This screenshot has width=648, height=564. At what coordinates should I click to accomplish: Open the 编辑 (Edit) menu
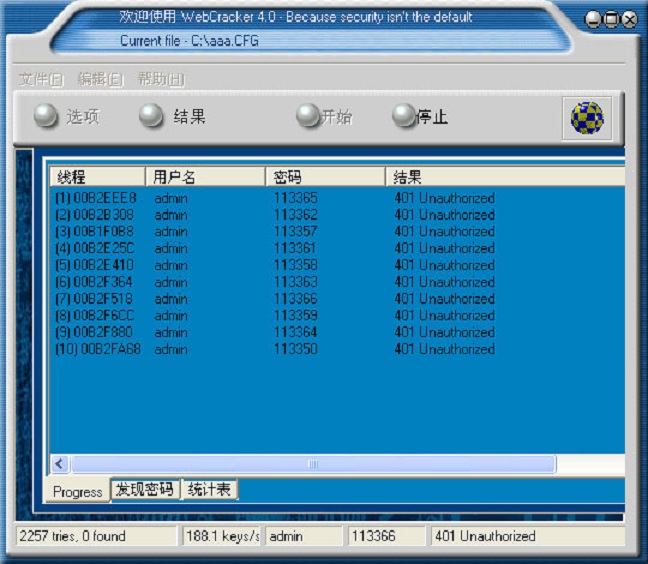coord(100,79)
